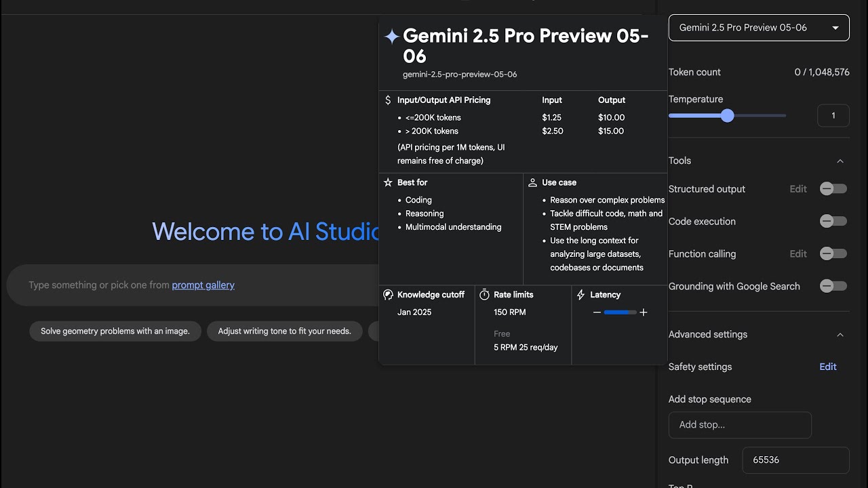Edit Function calling settings
Image resolution: width=868 pixels, height=488 pixels.
[798, 253]
